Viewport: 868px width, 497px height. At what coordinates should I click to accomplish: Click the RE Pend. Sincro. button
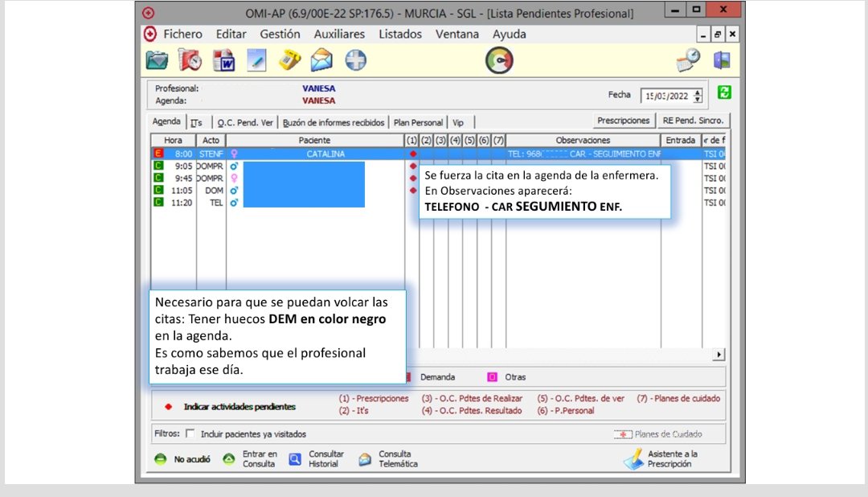pos(693,121)
